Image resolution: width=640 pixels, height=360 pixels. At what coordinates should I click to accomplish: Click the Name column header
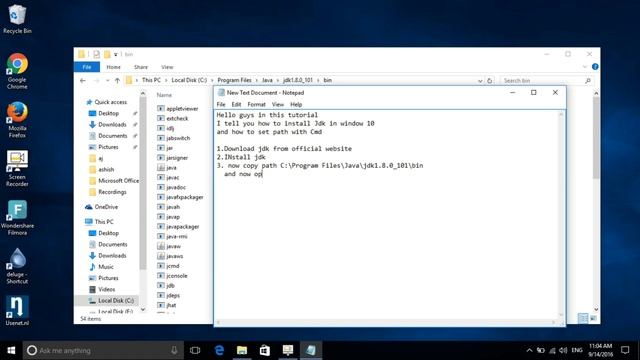164,95
